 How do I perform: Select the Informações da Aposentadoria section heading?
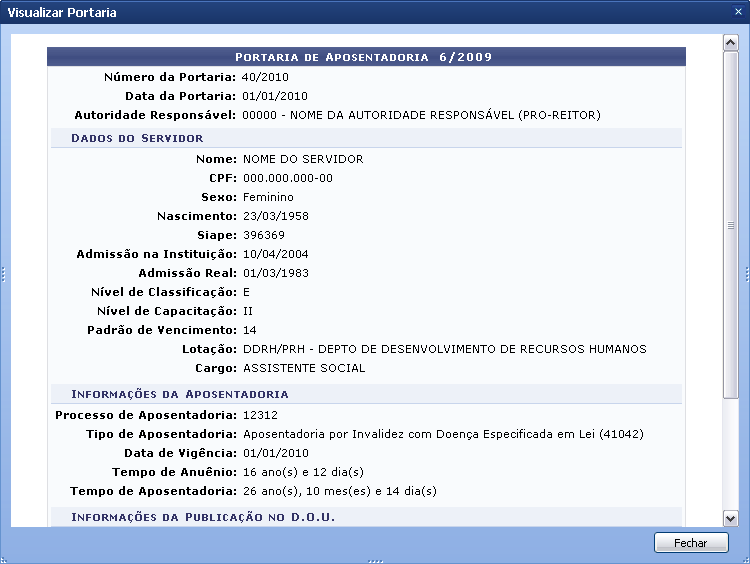click(x=179, y=394)
